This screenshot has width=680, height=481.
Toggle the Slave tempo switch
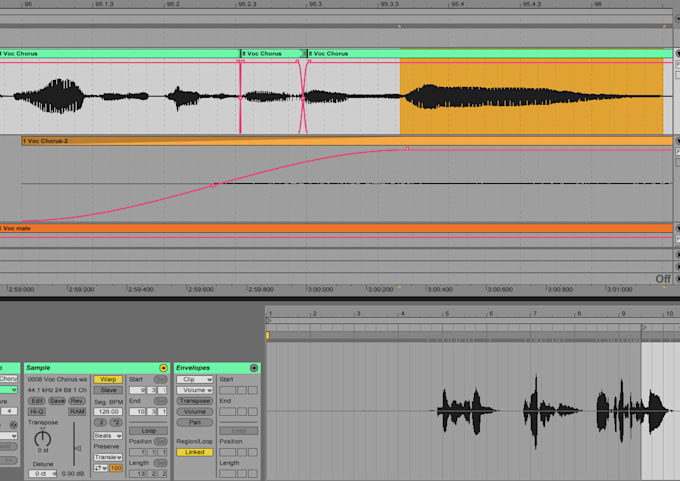[x=108, y=390]
